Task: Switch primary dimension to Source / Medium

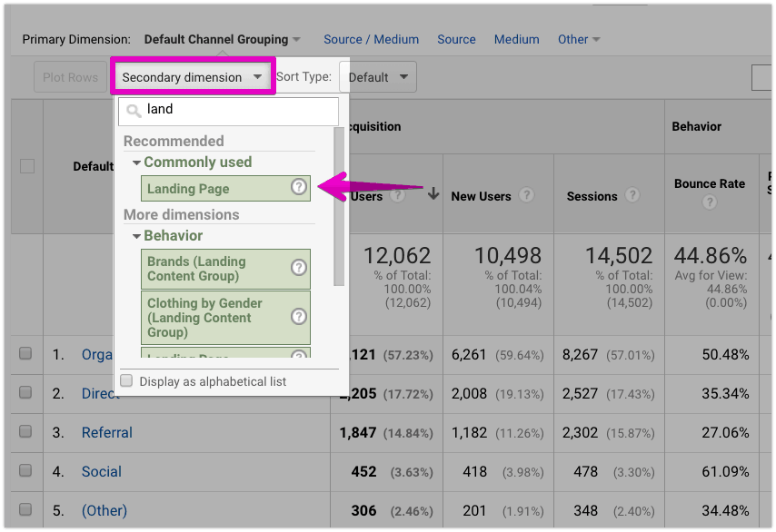Action: point(371,39)
